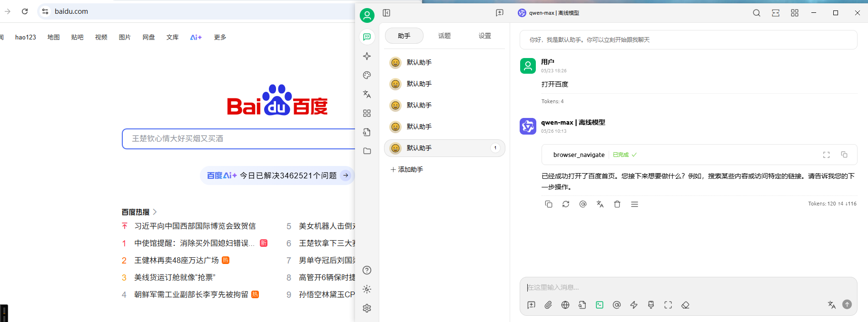Click the new topic icon in input toolbar
This screenshot has height=322, width=868.
pyautogui.click(x=532, y=305)
